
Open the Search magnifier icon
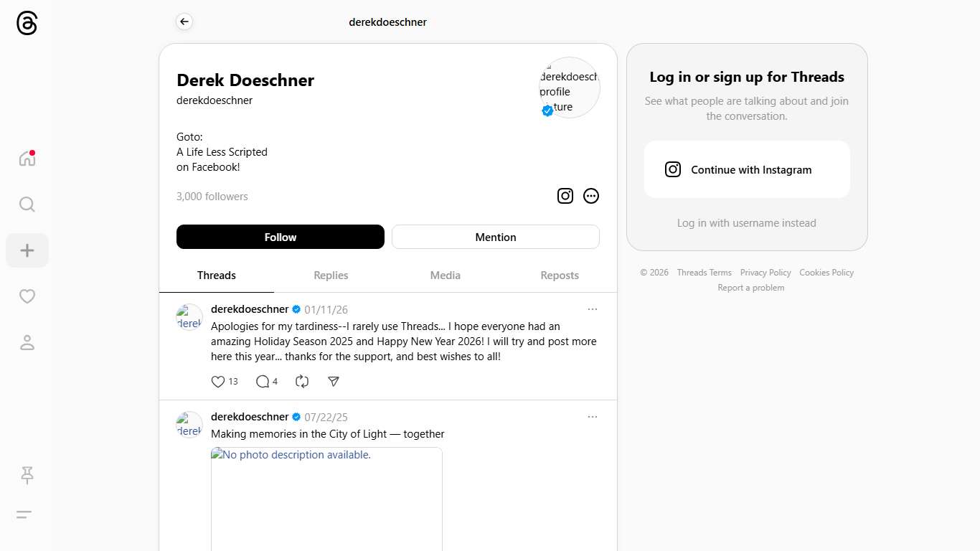27,204
